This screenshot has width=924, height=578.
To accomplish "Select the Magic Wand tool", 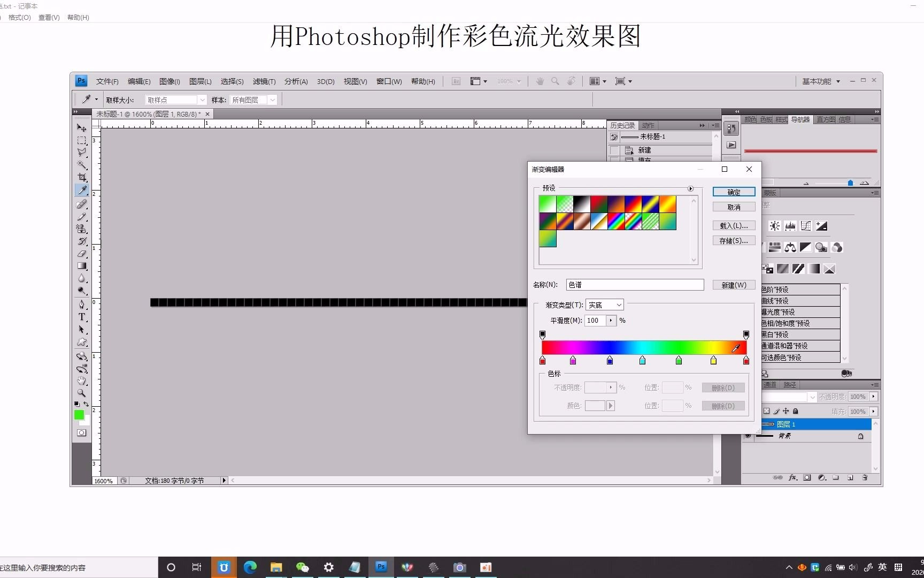I will [x=81, y=165].
